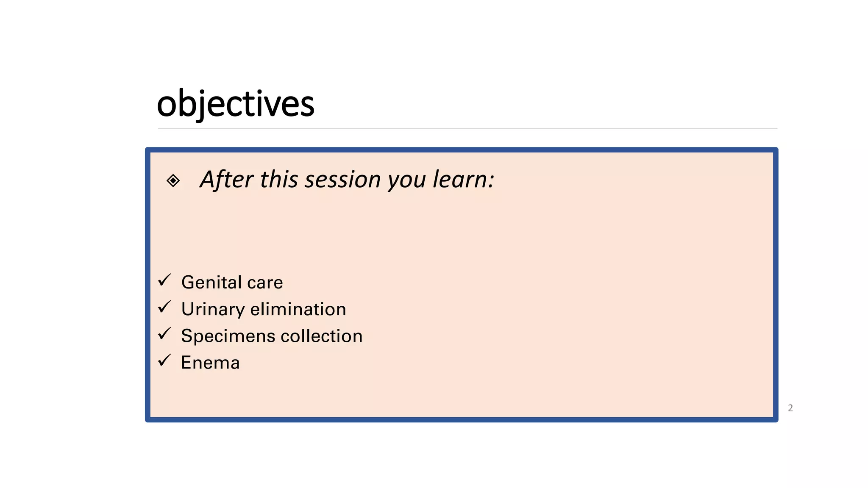Click the Genital care text
Screen dimensions: 868x488
(232, 282)
